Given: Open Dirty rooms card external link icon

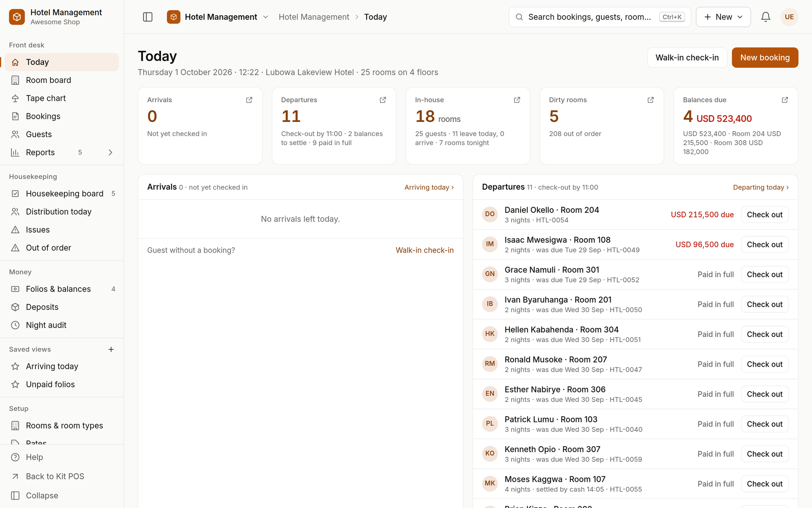Looking at the screenshot, I should [x=650, y=100].
